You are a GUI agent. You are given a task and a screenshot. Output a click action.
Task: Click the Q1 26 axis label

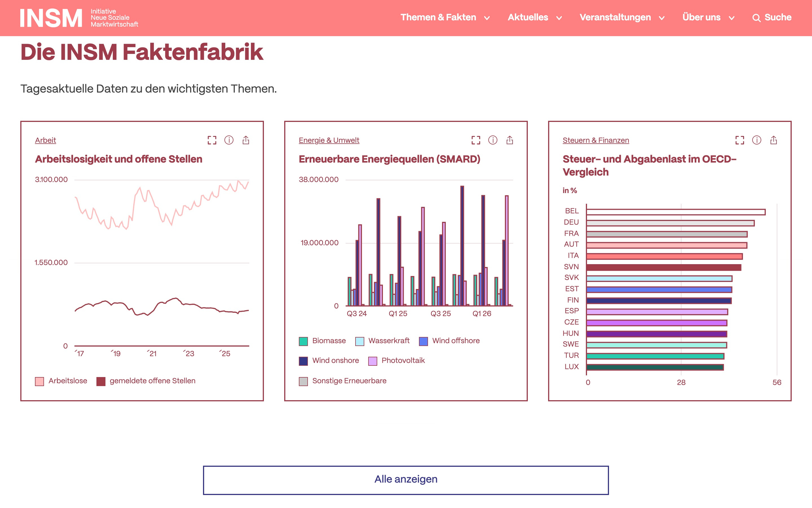[x=482, y=314]
